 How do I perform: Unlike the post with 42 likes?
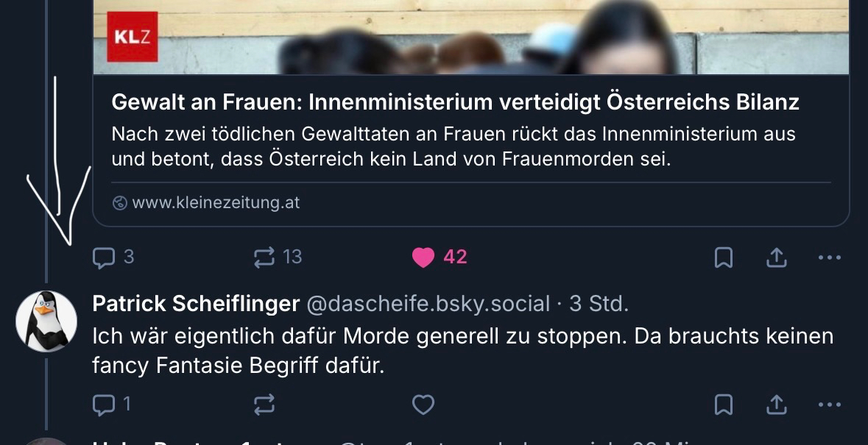pyautogui.click(x=423, y=257)
